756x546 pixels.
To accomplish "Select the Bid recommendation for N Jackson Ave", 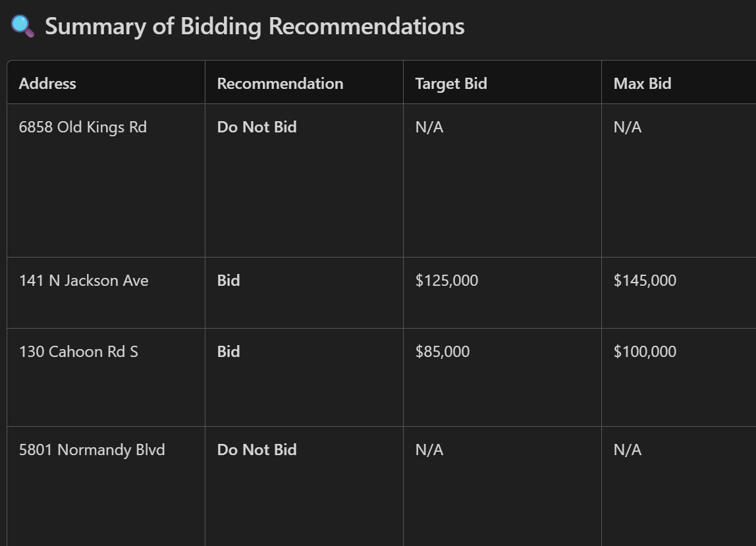I will (229, 281).
